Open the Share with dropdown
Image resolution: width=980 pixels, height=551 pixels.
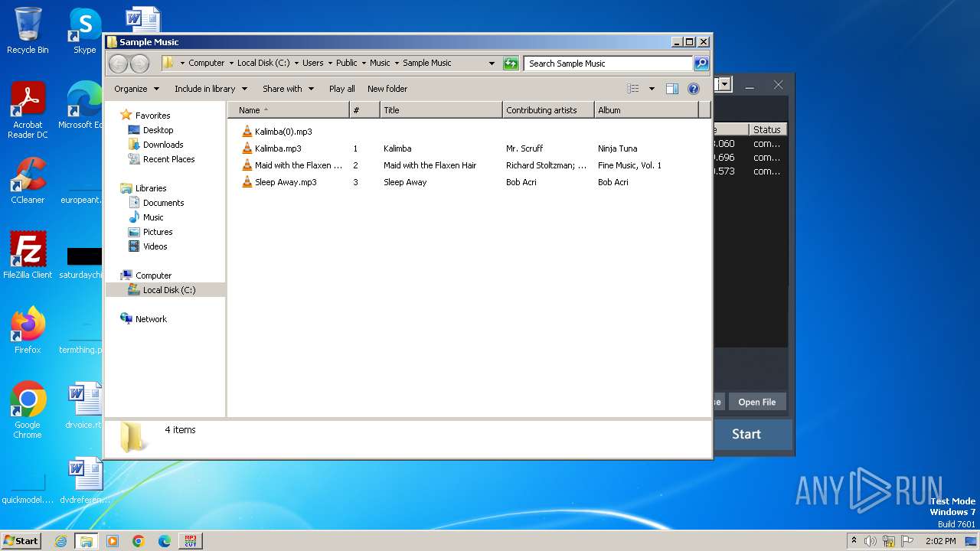click(288, 89)
